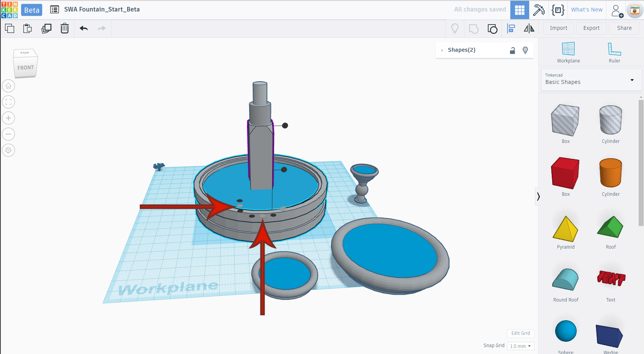
Task: Zoom out with the minus button
Action: pos(8,134)
